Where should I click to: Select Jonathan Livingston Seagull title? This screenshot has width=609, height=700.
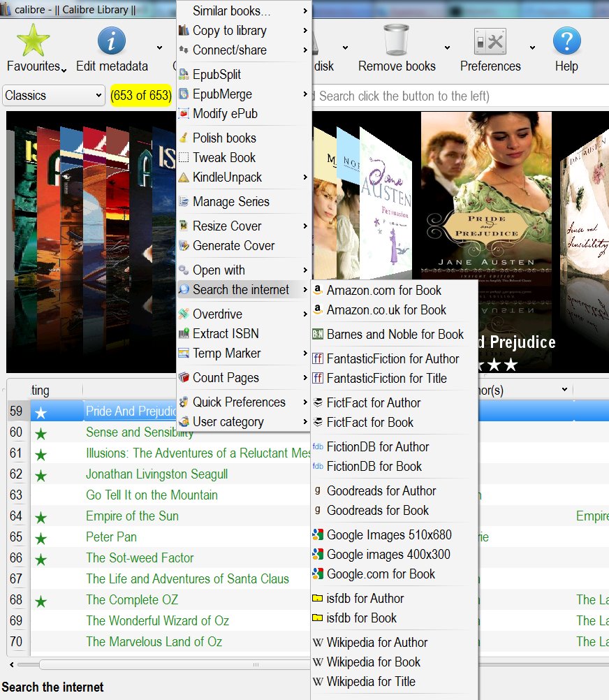tap(156, 474)
